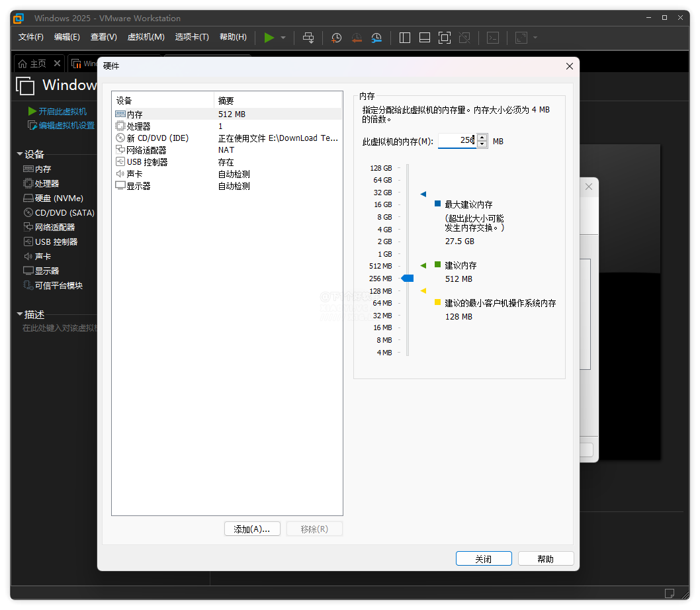This screenshot has width=700, height=610.
Task: Click the 关闭 button in hardware dialog
Action: 484,559
